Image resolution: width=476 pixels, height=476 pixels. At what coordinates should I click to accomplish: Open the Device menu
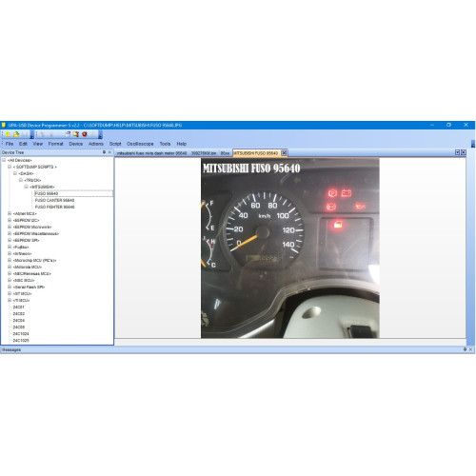76,144
